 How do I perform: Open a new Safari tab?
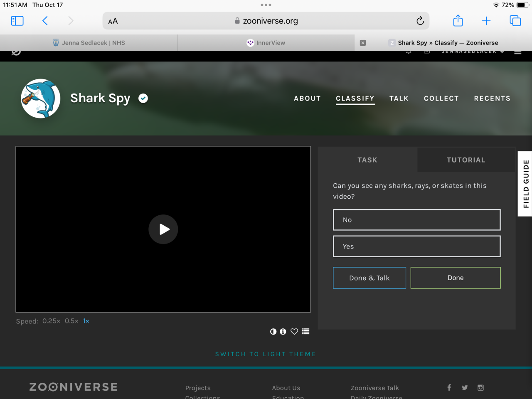click(x=486, y=21)
